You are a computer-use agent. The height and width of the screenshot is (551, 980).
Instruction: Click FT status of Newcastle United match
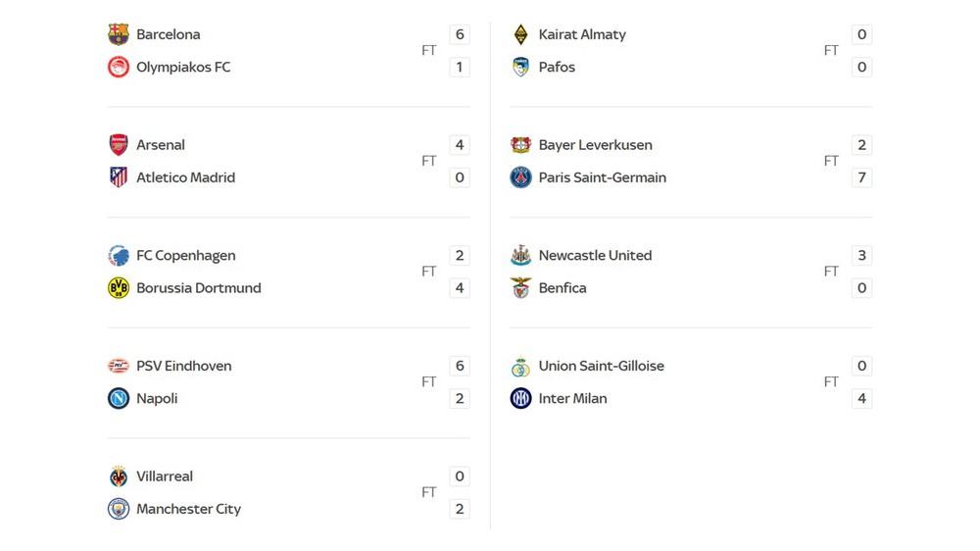pyautogui.click(x=831, y=272)
